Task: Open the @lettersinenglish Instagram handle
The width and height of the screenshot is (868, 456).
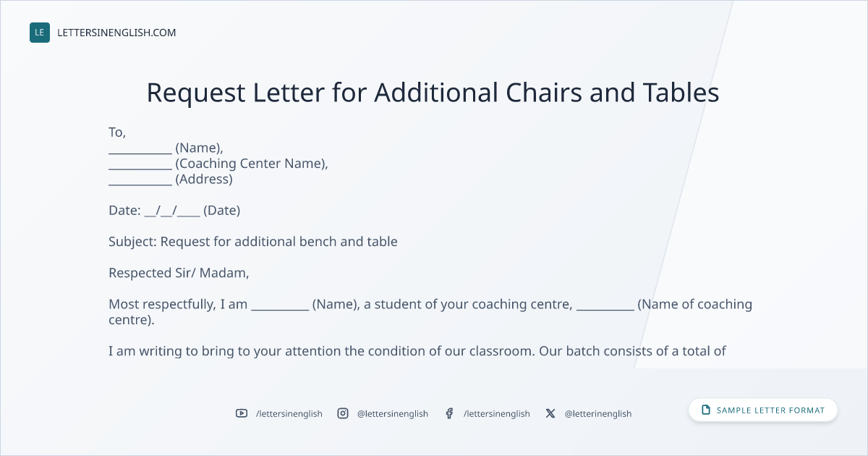Action: [393, 413]
